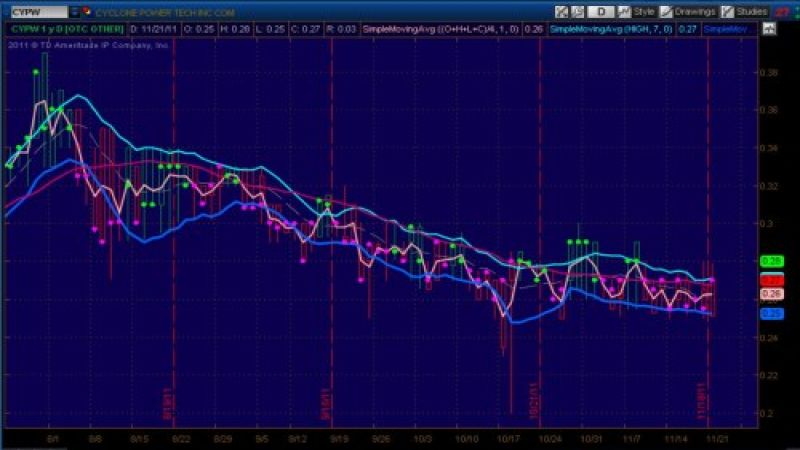Click the 10/21/11 expiration date marker
800x450 pixels.
tap(534, 400)
